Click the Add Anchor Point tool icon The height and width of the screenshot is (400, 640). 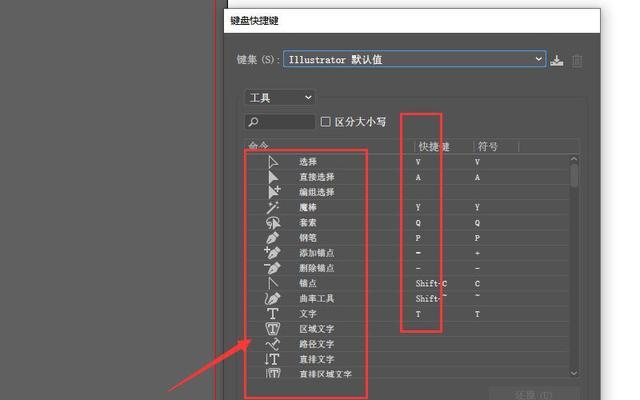click(272, 253)
